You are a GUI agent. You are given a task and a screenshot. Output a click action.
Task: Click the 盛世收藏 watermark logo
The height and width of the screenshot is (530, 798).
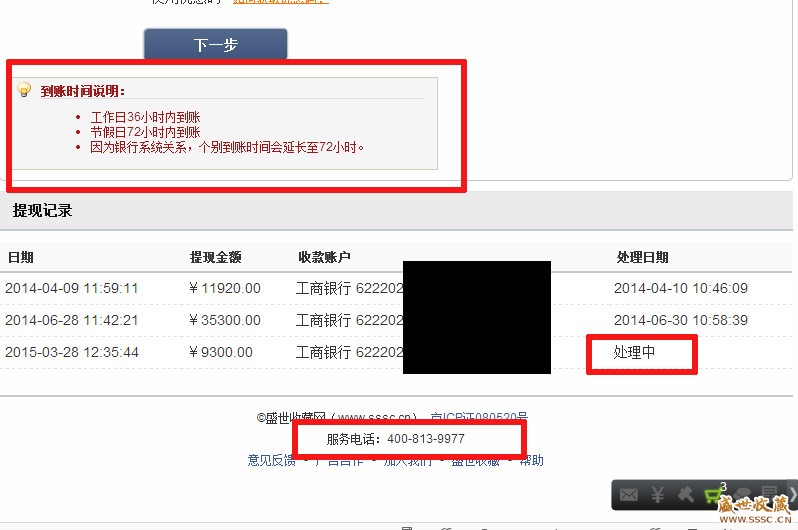click(x=754, y=510)
